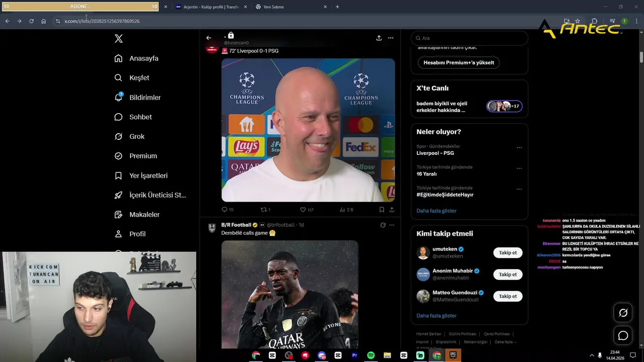The width and height of the screenshot is (644, 362).
Task: Click the X logo in the sidebar
Action: (118, 39)
